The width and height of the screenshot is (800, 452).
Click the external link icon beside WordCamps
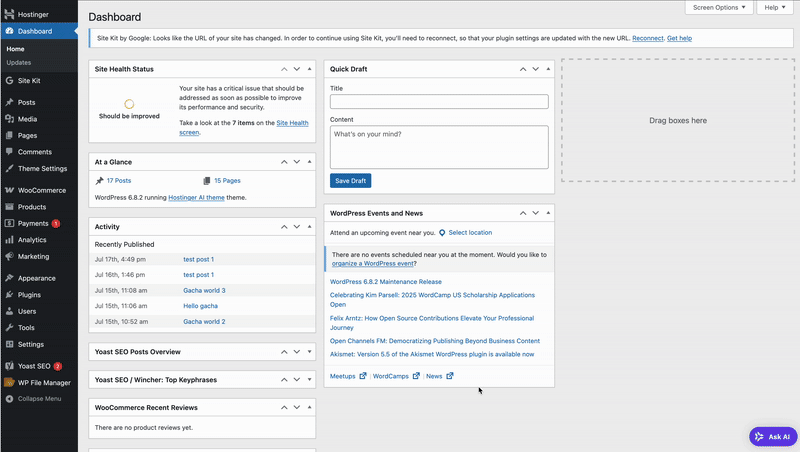point(416,376)
